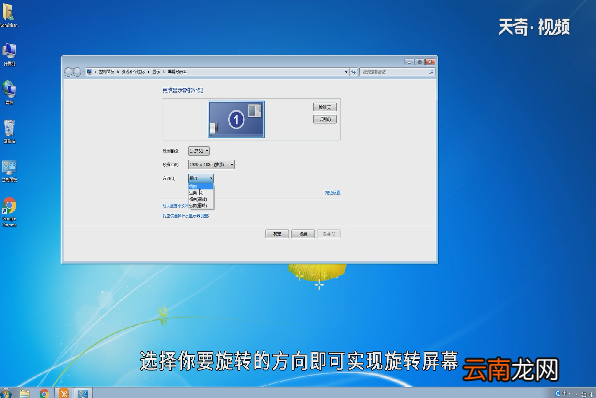The height and width of the screenshot is (398, 596).
Task: Click the Cancel button
Action: 303,234
